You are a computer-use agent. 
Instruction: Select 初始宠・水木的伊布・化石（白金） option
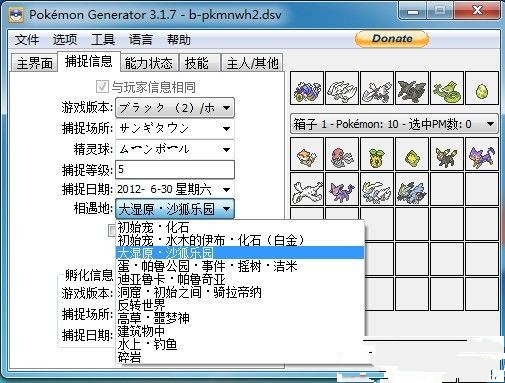[x=240, y=240]
